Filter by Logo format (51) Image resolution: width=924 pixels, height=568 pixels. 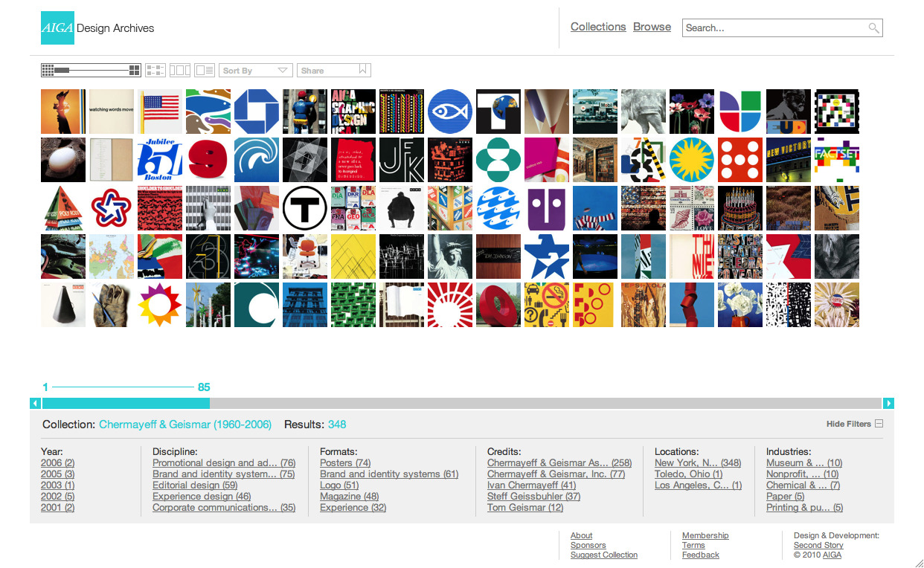339,485
